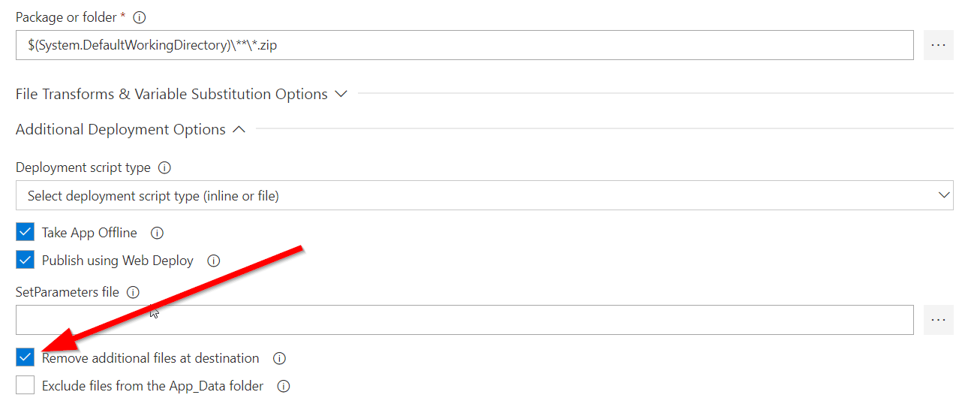Click info icon next to SetParameters file
Image resolution: width=980 pixels, height=401 pixels.
pos(133,292)
